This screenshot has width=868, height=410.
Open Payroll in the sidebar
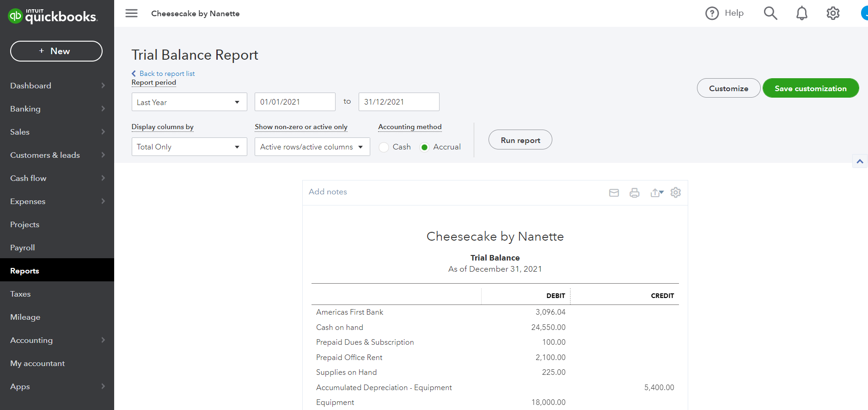[x=57, y=248]
